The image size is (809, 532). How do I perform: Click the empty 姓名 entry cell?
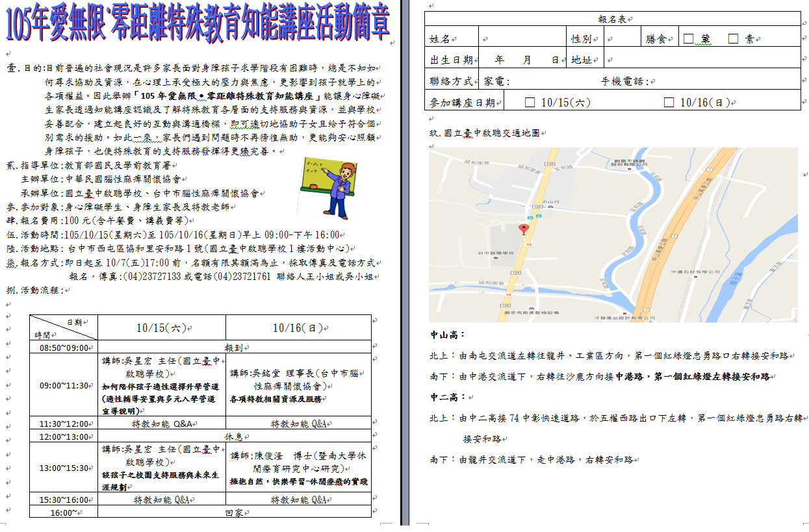pyautogui.click(x=521, y=39)
